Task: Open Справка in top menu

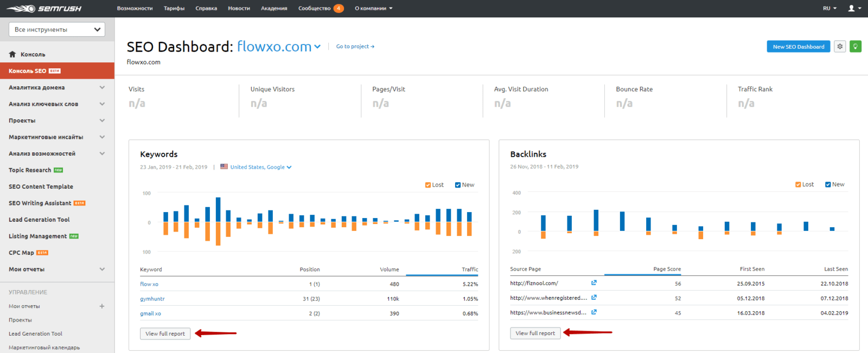Action: coord(206,8)
